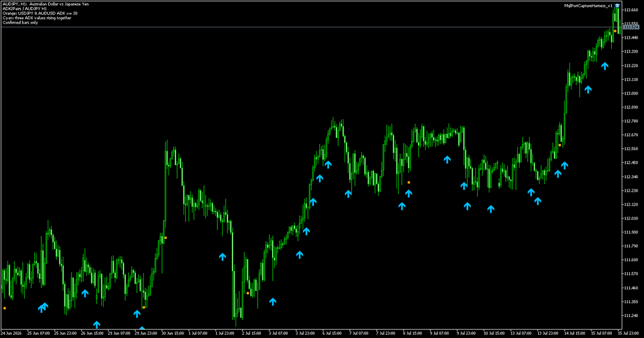Click the orange dot before the 14 Jul breakout
644x338 pixels.
pyautogui.click(x=560, y=145)
